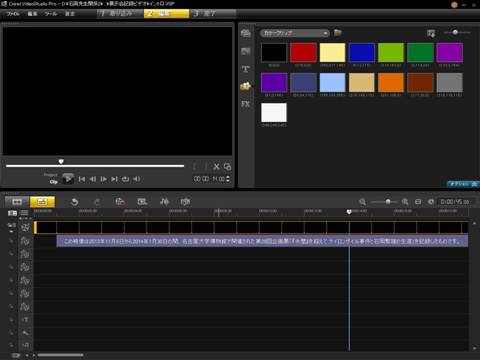Open the Tools menu
The height and width of the screenshot is (360, 480).
(x=51, y=14)
